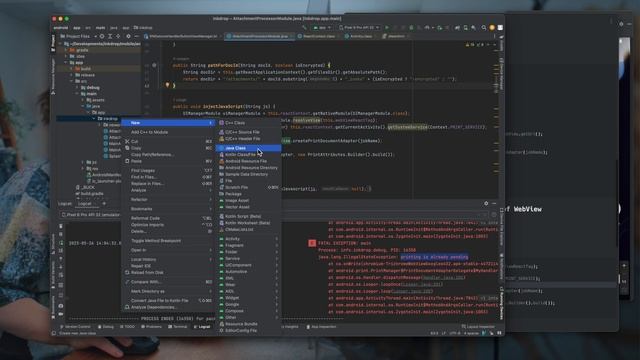Click the Make Project hammer icon
640x360 pixels.
click(x=304, y=28)
